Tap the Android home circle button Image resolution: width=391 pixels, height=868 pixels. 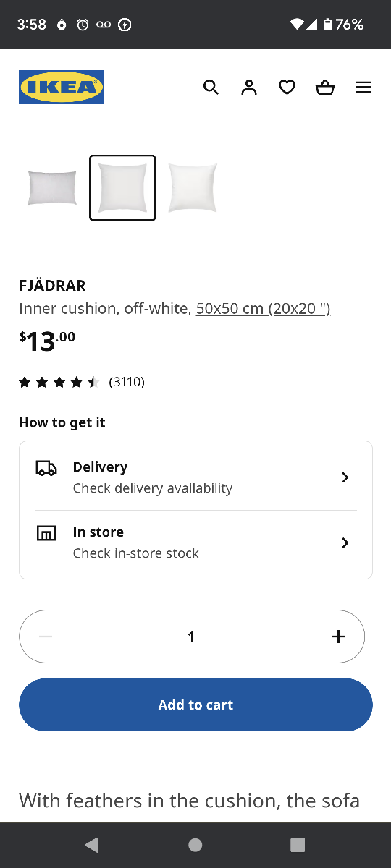pos(195,845)
